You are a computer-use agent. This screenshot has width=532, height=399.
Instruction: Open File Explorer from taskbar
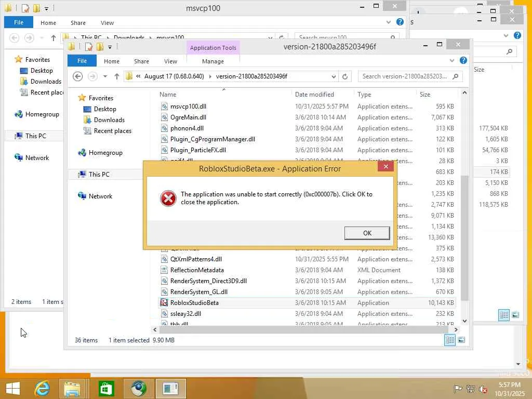72,389
